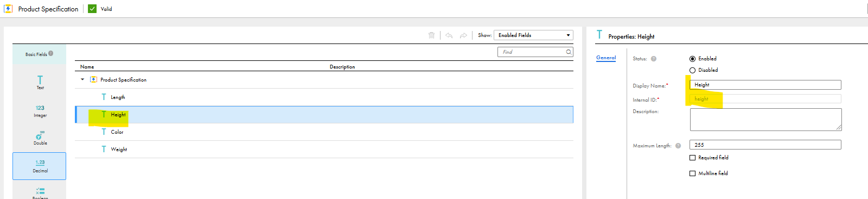Click the redo arrow icon
This screenshot has width=868, height=199.
click(x=463, y=35)
